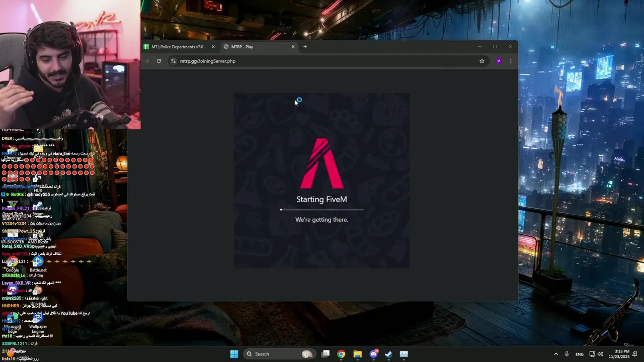Open the monitor app icon on taskbar
The width and height of the screenshot is (644, 362).
point(404,354)
